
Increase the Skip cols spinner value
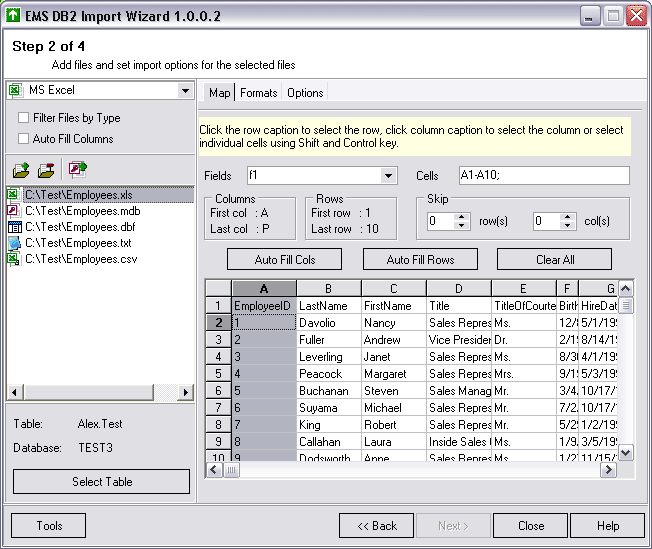coord(568,217)
